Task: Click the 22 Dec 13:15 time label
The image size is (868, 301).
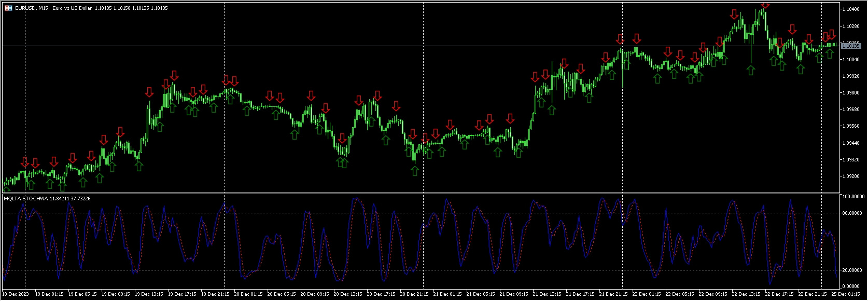Action: click(746, 294)
